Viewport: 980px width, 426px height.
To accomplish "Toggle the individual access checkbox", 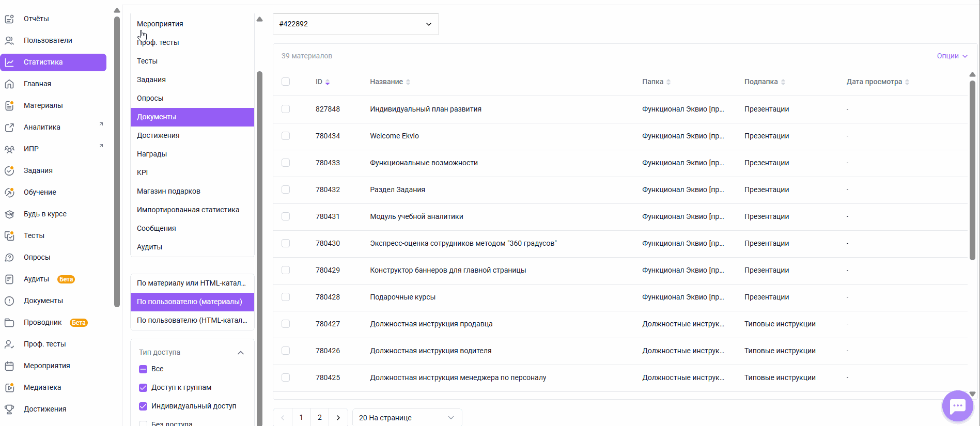I will click(x=143, y=406).
